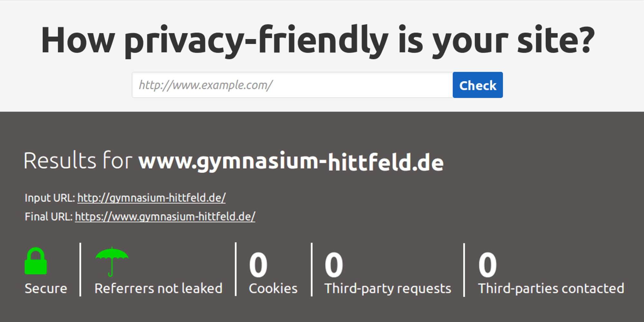
Task: Click the Referrers not leaked label
Action: tap(158, 288)
